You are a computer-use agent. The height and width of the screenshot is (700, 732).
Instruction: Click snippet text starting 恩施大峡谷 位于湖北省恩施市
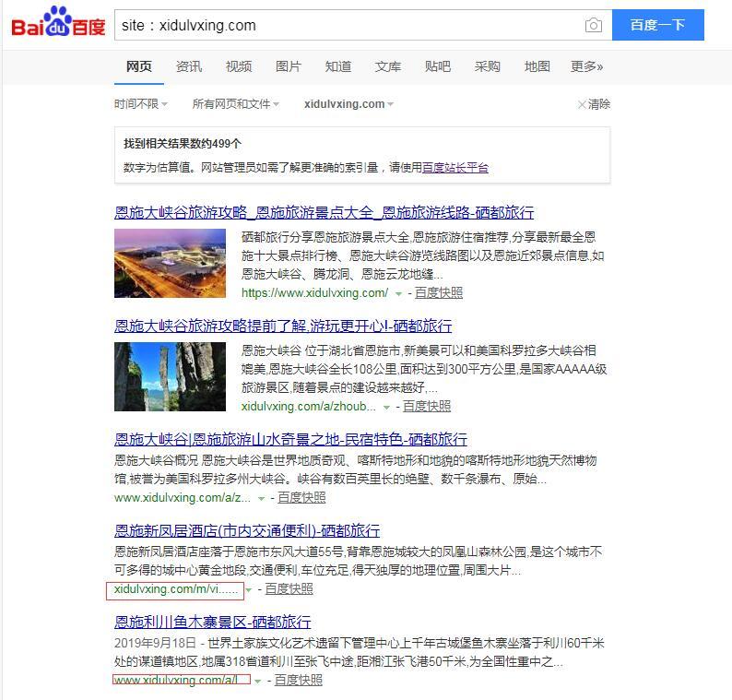[424, 369]
